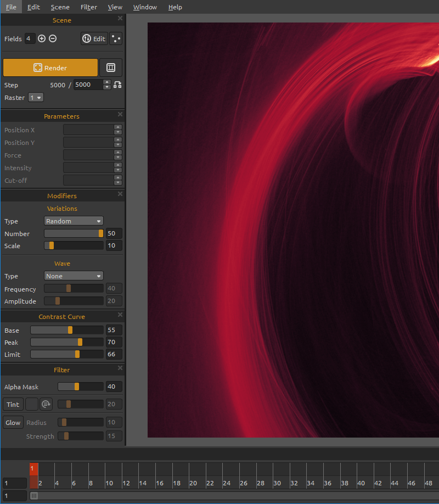Viewport: 439px width, 504px height.
Task: Click the Edit fields button
Action: point(94,38)
